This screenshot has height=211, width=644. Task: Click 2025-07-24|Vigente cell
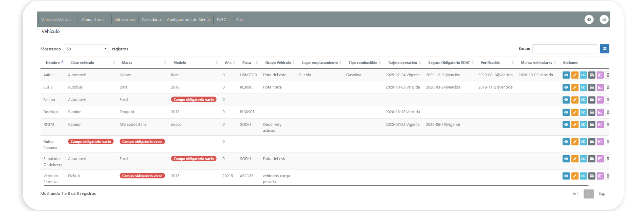coord(402,75)
